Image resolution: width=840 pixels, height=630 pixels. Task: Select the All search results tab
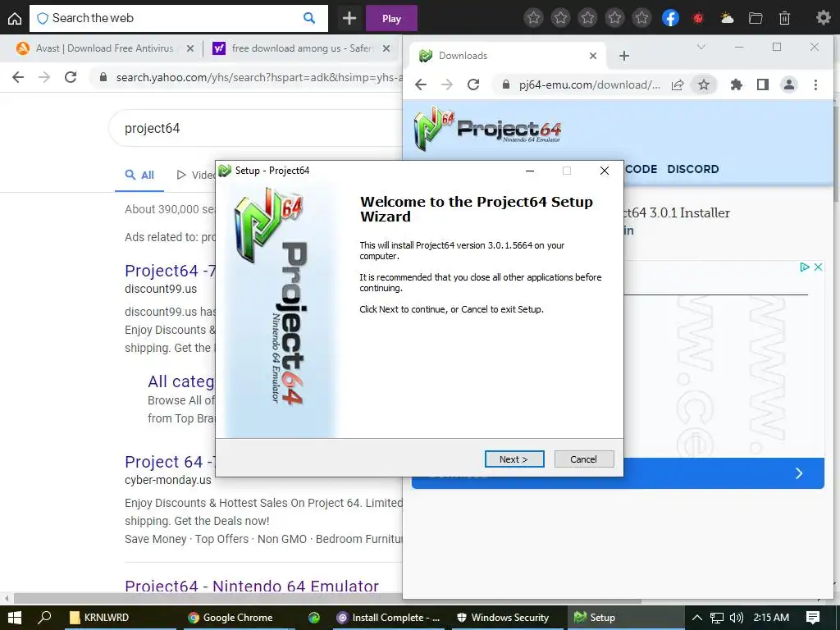[139, 175]
